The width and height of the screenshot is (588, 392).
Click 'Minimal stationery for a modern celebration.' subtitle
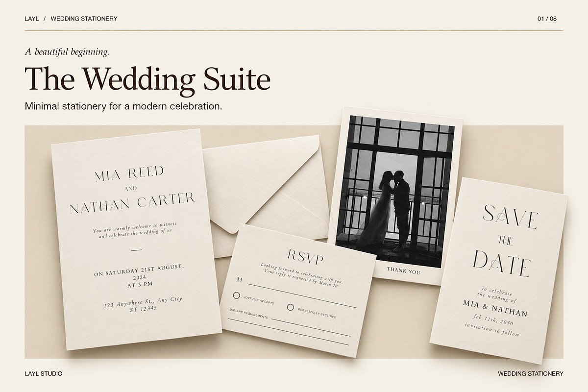pyautogui.click(x=123, y=106)
